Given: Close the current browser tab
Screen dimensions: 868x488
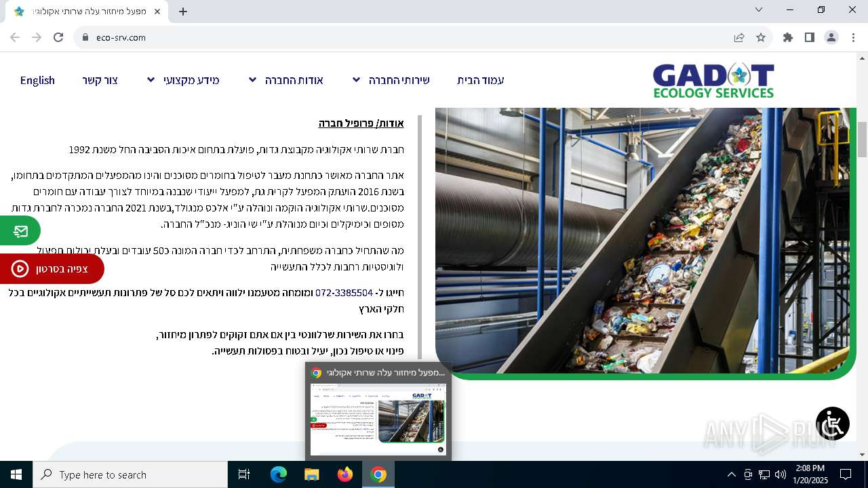Looking at the screenshot, I should click(x=158, y=12).
